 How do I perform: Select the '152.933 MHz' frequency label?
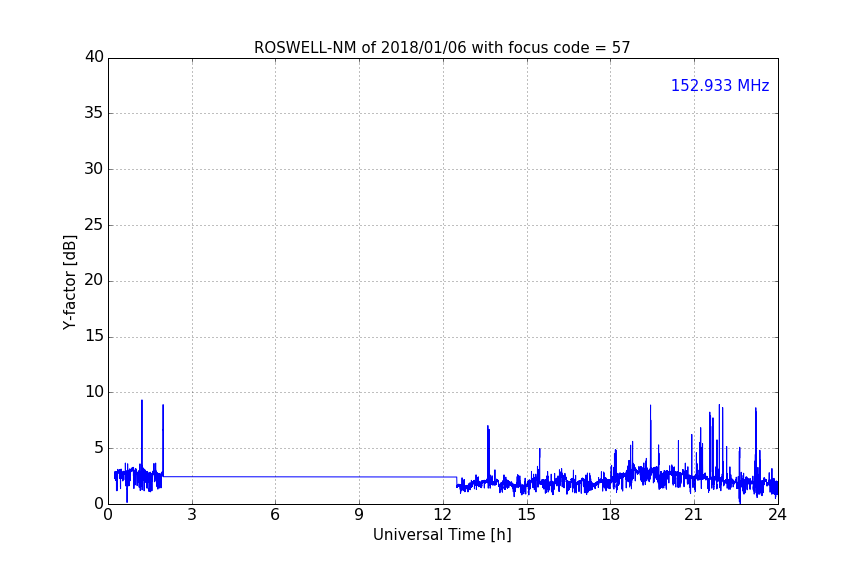720,85
